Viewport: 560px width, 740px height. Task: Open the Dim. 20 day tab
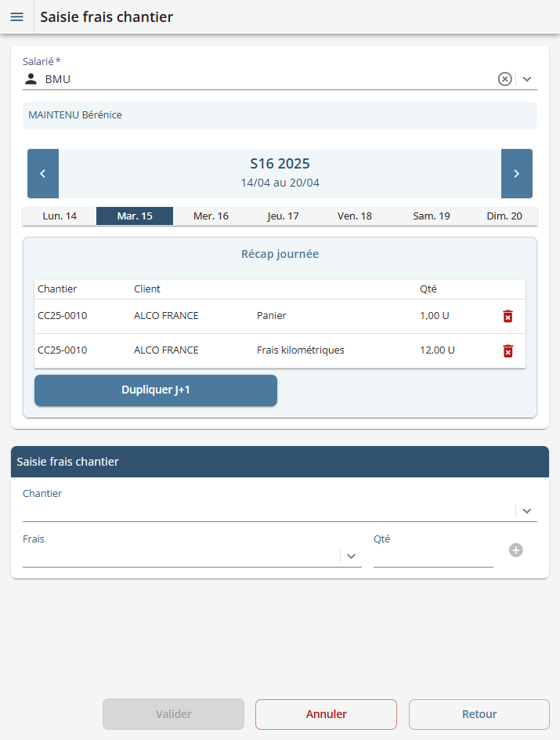pos(504,216)
